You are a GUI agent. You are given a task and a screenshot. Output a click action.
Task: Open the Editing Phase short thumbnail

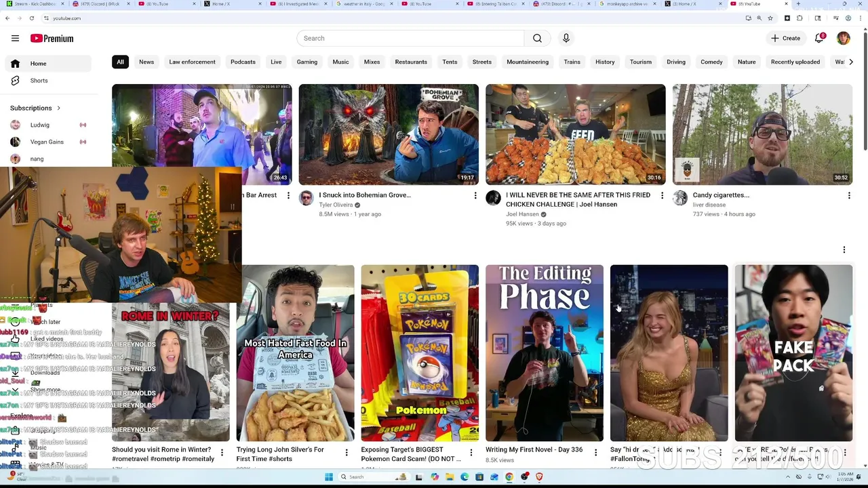point(545,353)
